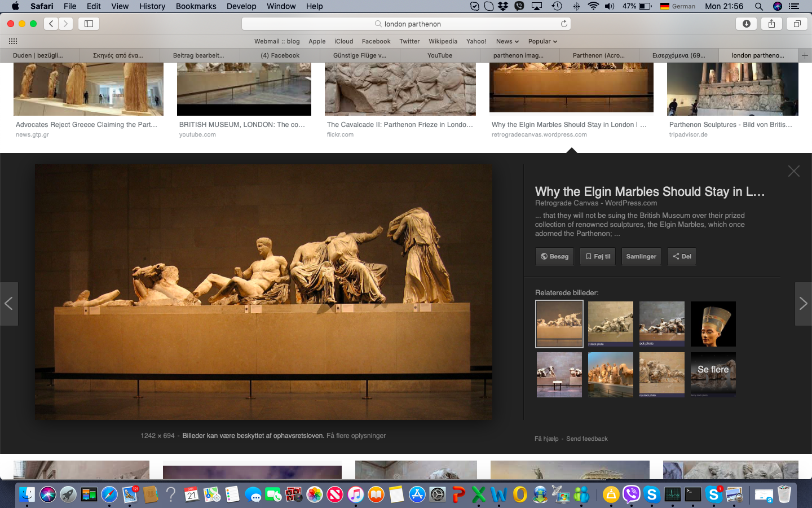Open the Dropbox menu bar icon
The image size is (812, 508).
pos(503,6)
